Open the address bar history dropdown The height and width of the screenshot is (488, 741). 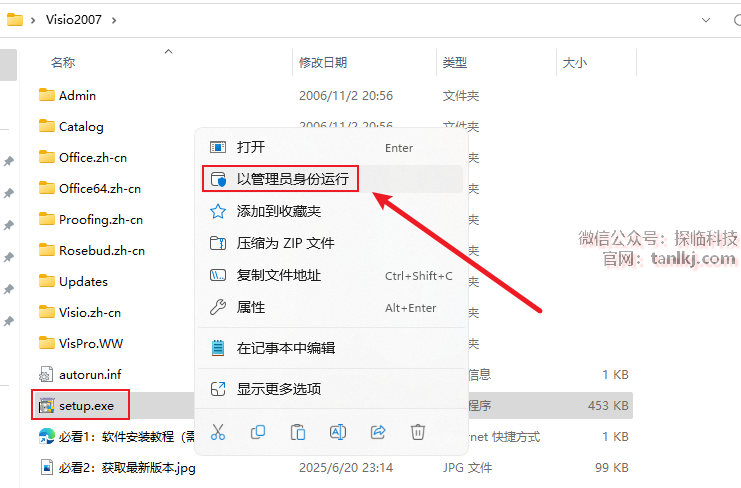[706, 20]
